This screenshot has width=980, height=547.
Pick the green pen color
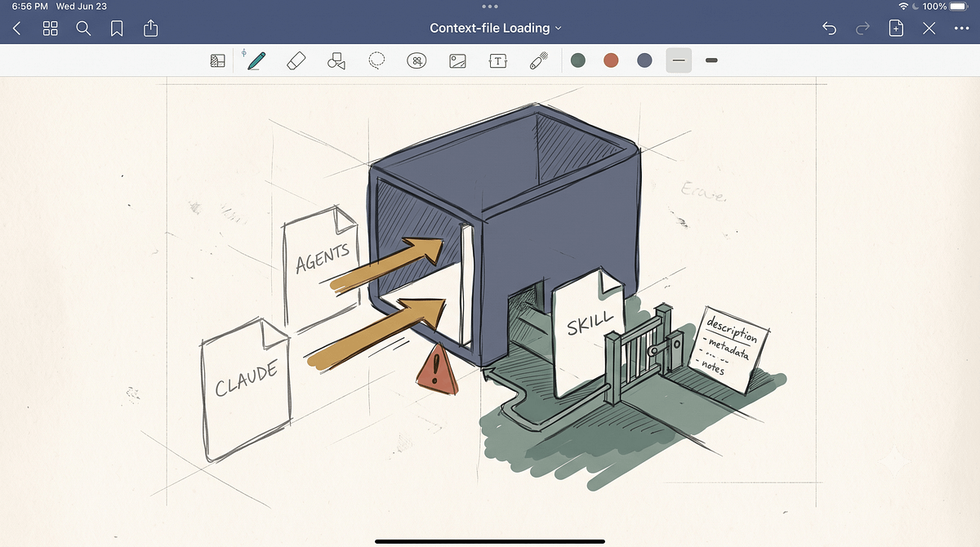click(x=578, y=60)
